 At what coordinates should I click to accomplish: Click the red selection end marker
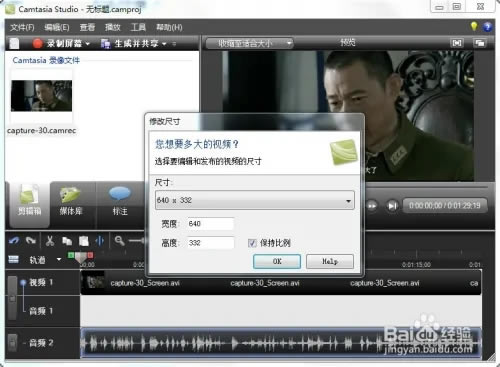[90, 255]
